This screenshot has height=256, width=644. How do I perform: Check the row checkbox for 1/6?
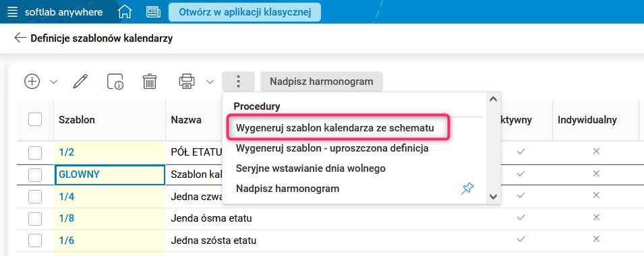coord(35,241)
